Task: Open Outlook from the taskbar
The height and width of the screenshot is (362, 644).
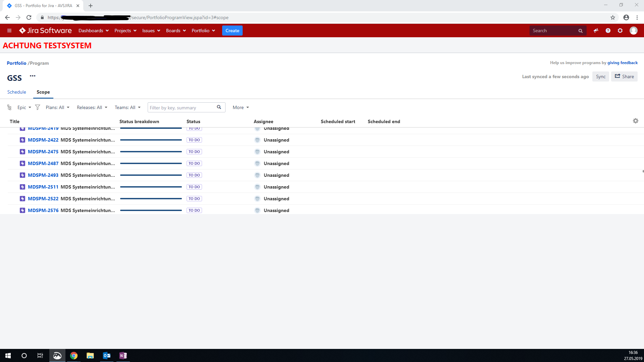Action: [107, 356]
